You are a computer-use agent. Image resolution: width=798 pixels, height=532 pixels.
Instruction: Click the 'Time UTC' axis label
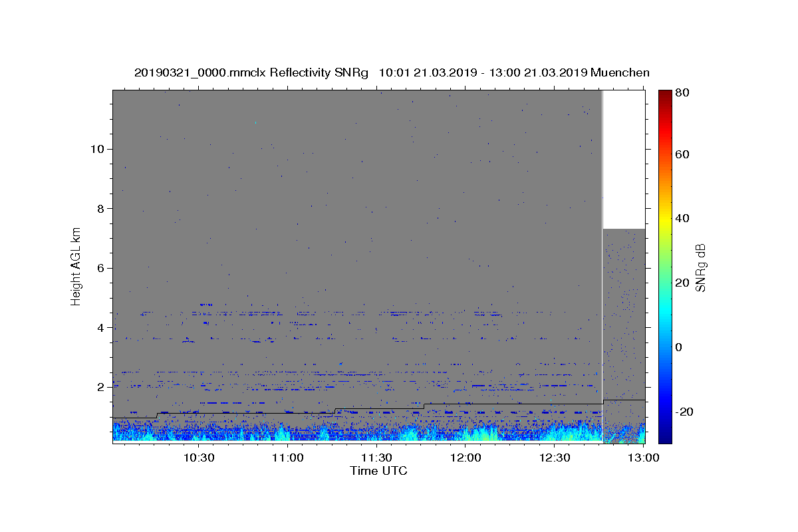pos(378,471)
